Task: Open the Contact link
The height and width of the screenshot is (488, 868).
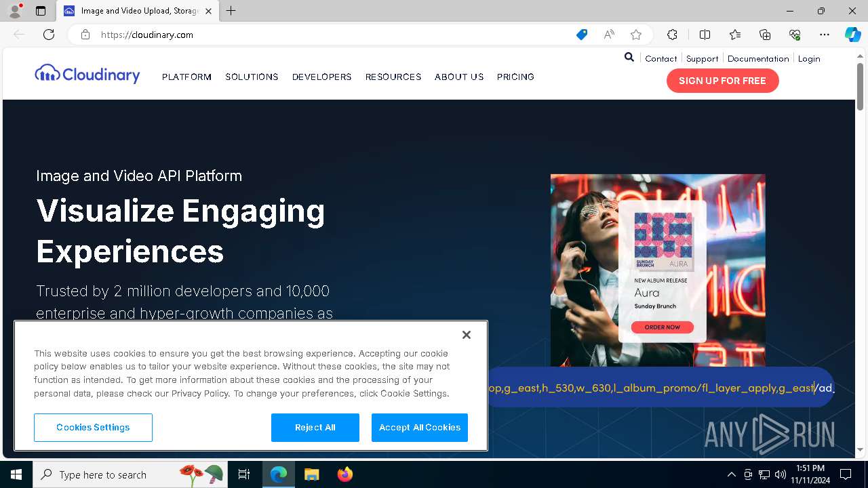Action: click(x=661, y=58)
